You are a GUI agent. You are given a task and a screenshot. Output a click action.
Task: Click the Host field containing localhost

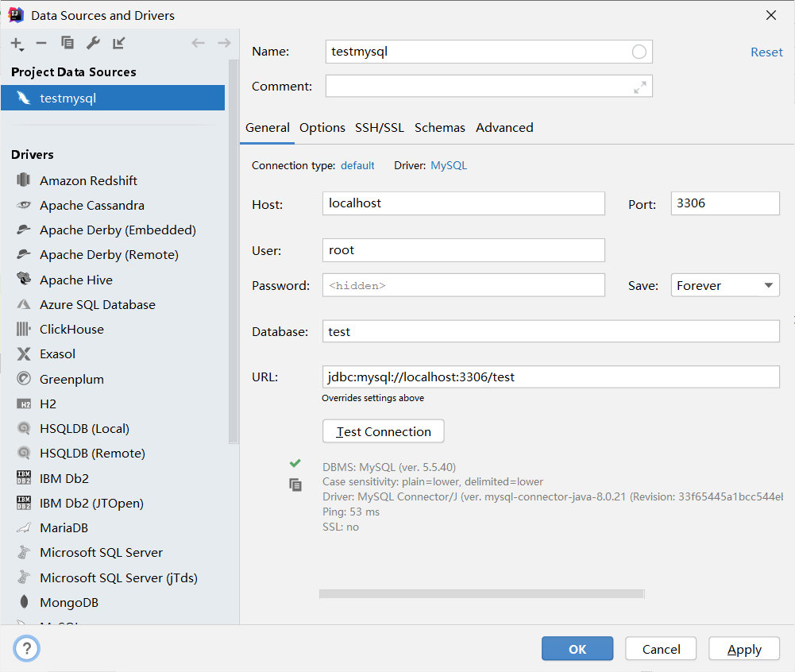(x=463, y=203)
